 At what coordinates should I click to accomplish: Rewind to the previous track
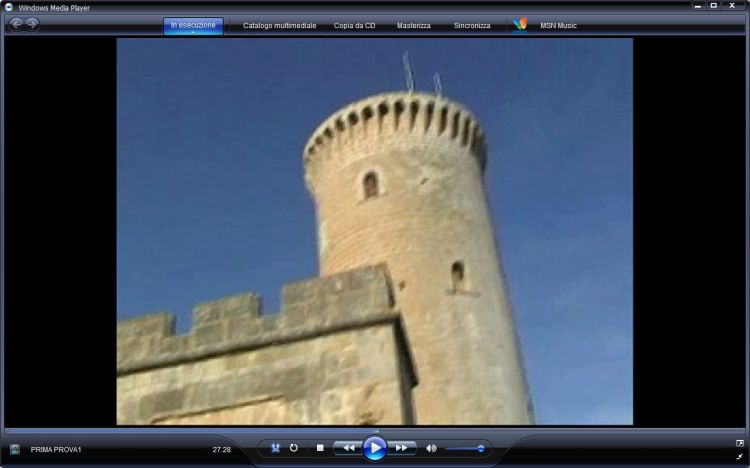tap(349, 448)
